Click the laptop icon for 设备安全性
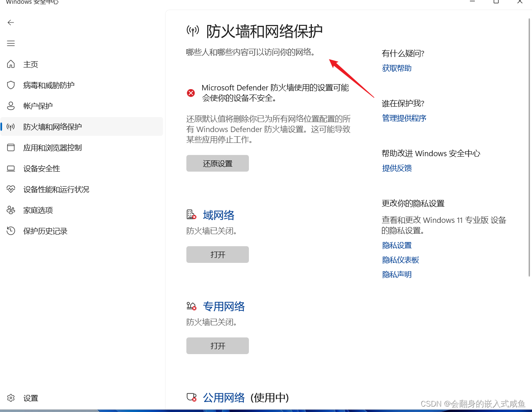Image resolution: width=532 pixels, height=412 pixels. (x=11, y=168)
